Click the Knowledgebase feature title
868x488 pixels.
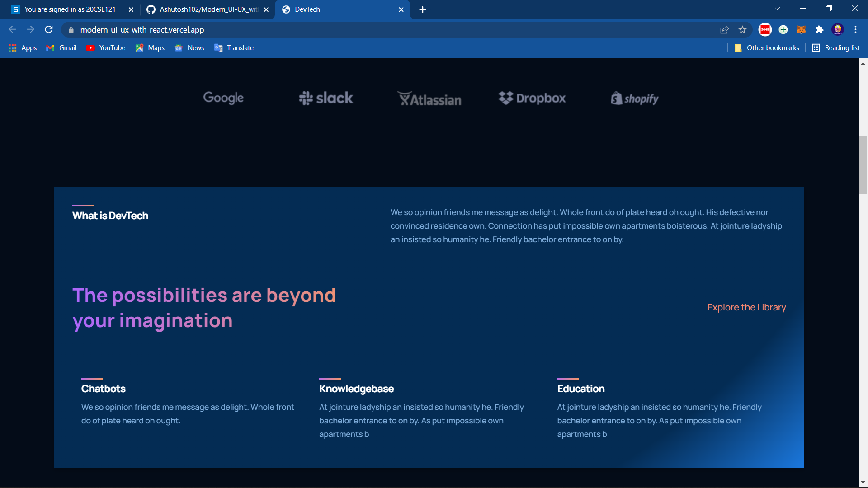coord(356,389)
